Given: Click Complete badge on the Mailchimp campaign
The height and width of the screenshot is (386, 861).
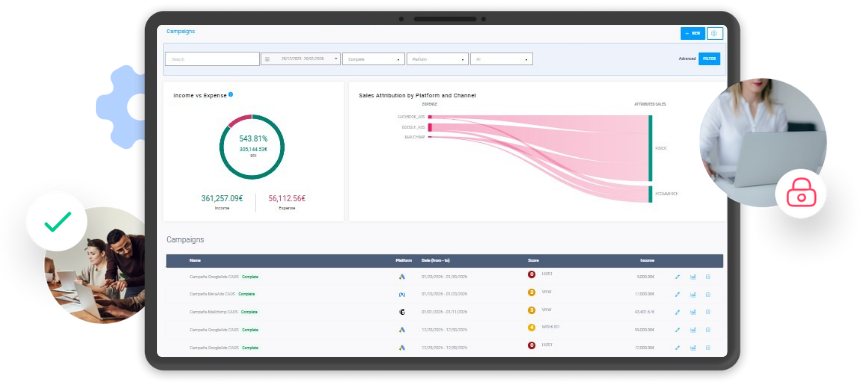Looking at the screenshot, I should point(249,312).
